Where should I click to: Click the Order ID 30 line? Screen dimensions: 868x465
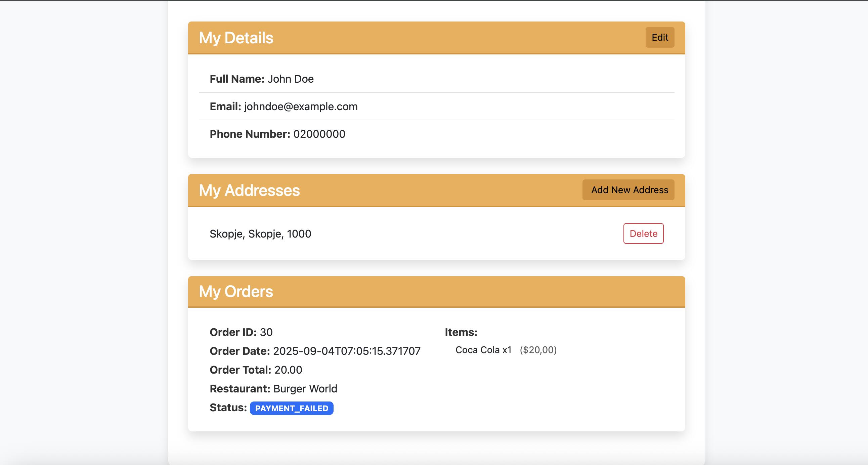point(241,332)
